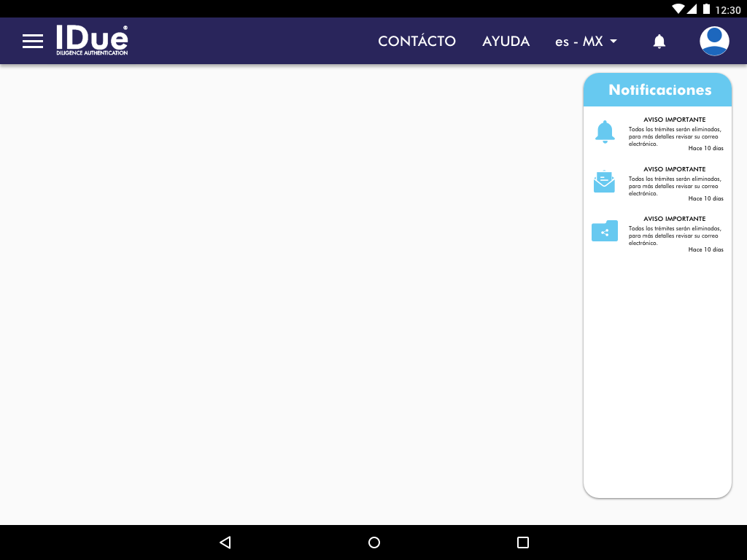Click the Notificaciones panel header
The height and width of the screenshot is (560, 747).
tap(659, 90)
